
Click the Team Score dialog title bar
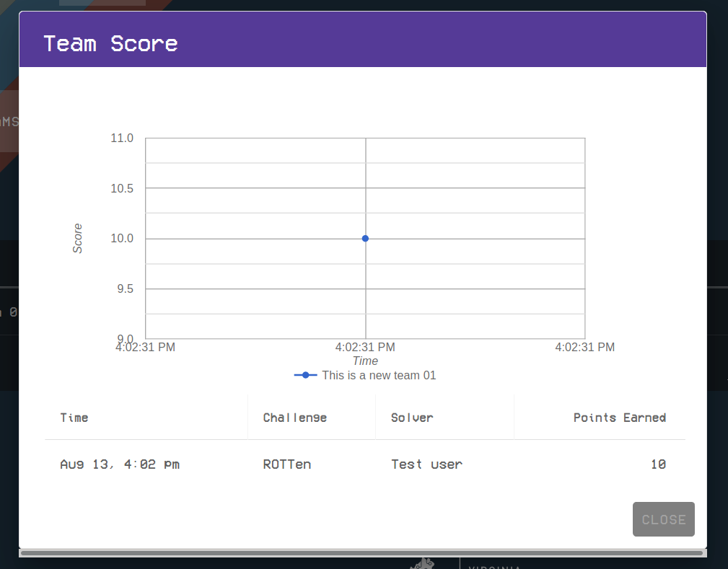[x=110, y=44]
